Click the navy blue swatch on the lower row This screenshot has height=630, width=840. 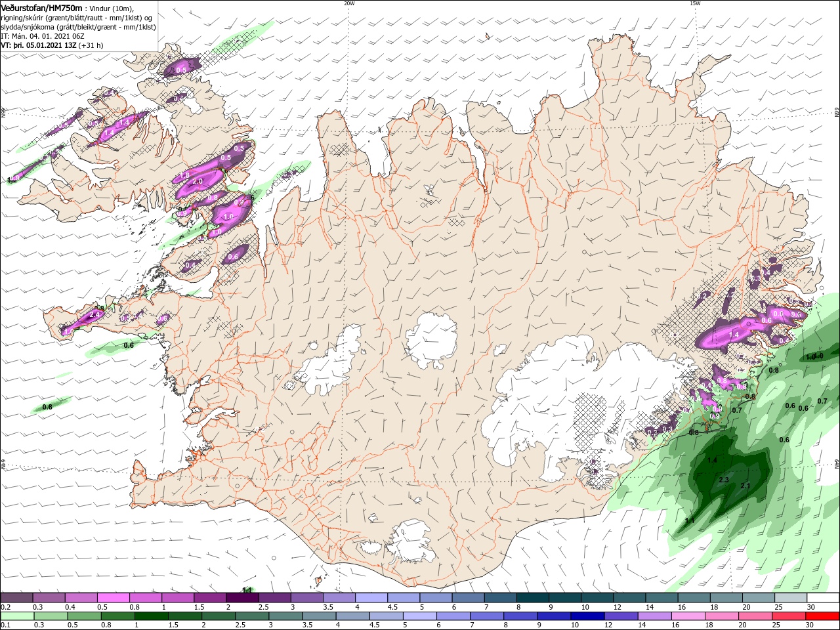click(586, 616)
